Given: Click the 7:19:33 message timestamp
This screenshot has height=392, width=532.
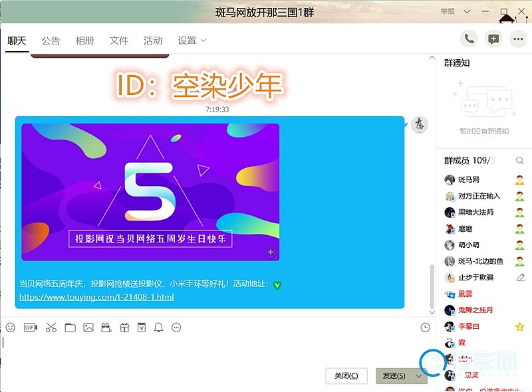Looking at the screenshot, I should (x=217, y=109).
